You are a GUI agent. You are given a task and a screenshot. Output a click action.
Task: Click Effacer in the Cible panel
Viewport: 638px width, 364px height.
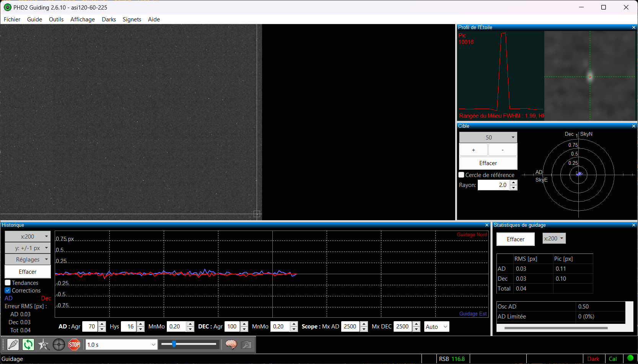coord(488,163)
